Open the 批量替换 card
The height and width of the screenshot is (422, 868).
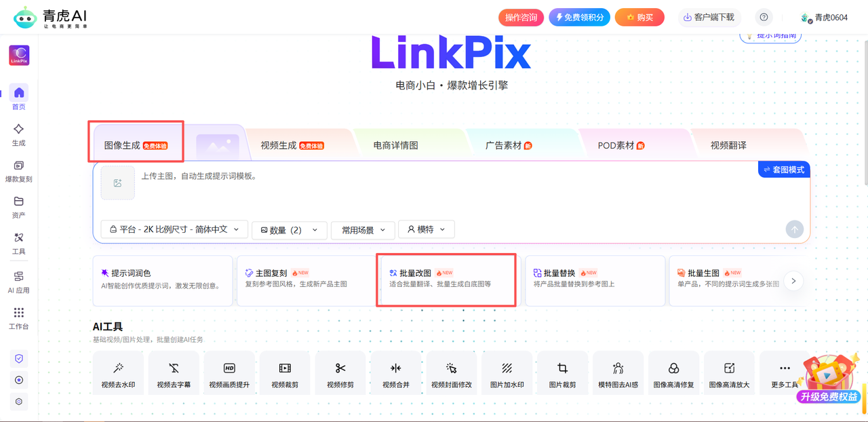coord(595,281)
